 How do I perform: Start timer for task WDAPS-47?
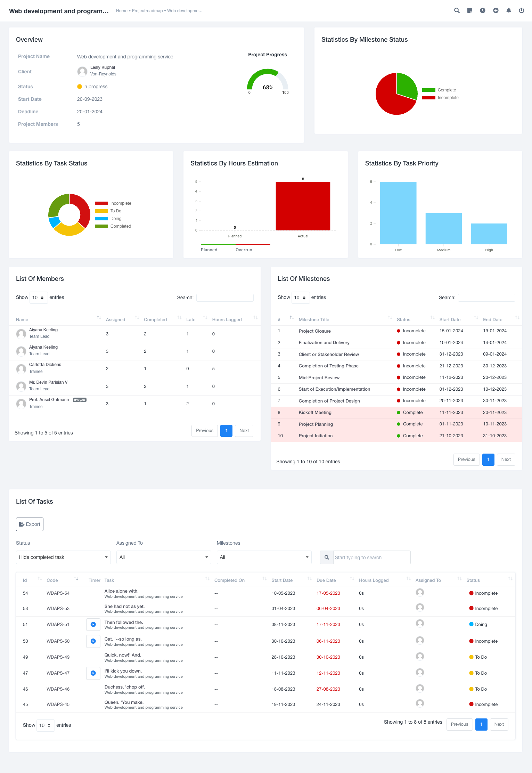(x=93, y=673)
